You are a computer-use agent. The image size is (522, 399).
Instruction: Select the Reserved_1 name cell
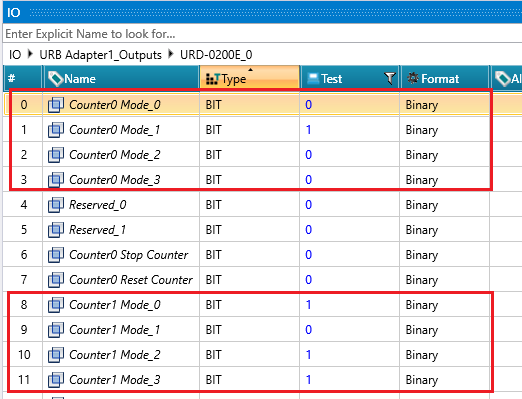[x=121, y=230]
